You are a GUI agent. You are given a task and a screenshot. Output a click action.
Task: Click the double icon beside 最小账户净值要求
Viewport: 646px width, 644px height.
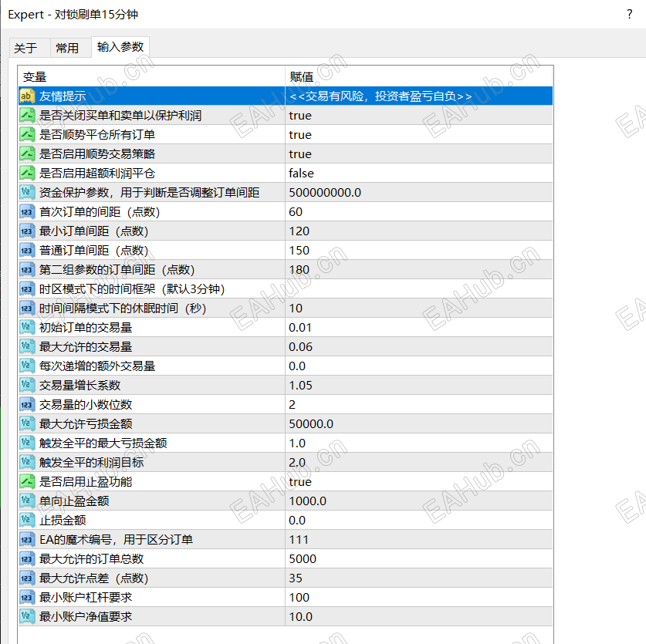(27, 617)
